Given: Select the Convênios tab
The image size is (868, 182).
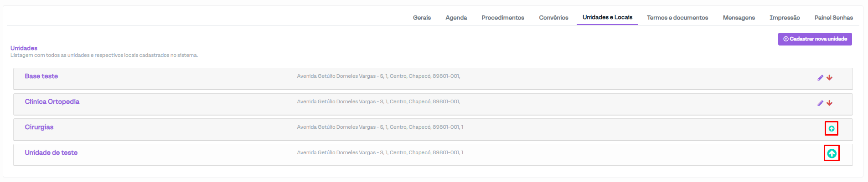Looking at the screenshot, I should pyautogui.click(x=553, y=18).
